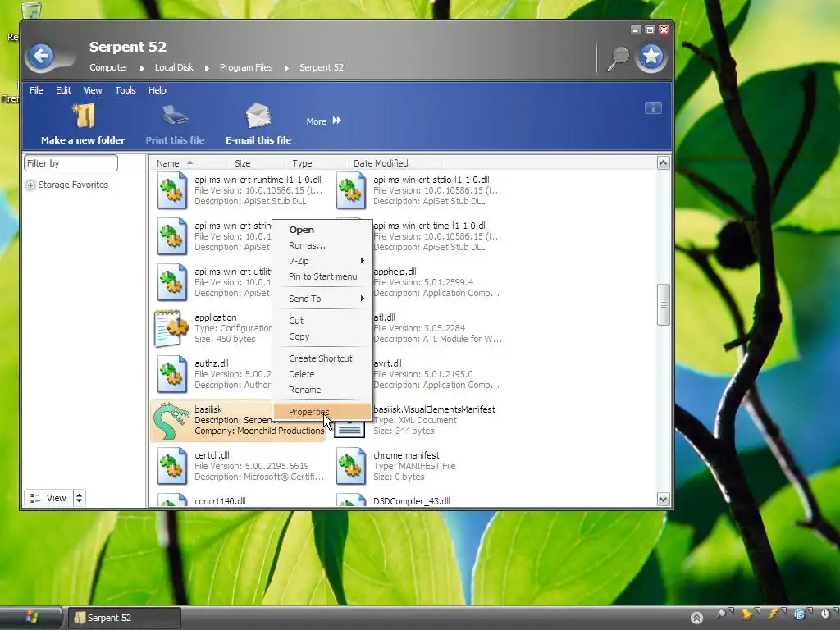
Task: Choose Pin to Start menu
Action: coord(322,276)
